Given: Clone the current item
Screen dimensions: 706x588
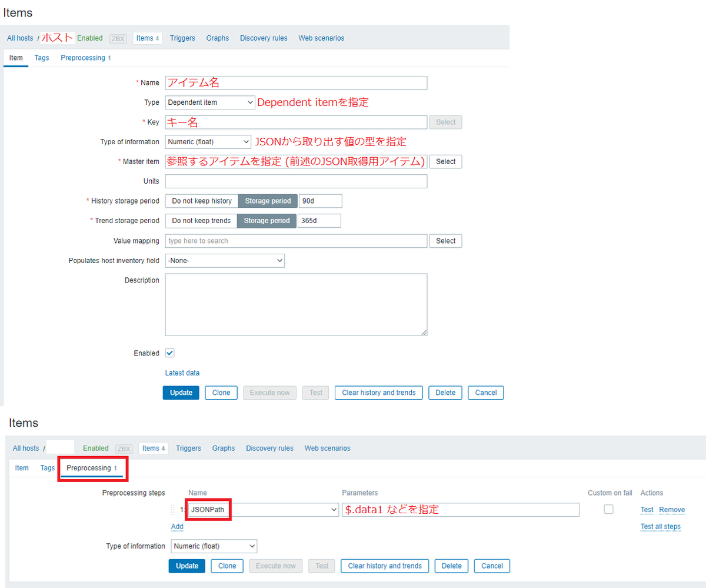Looking at the screenshot, I should (221, 393).
